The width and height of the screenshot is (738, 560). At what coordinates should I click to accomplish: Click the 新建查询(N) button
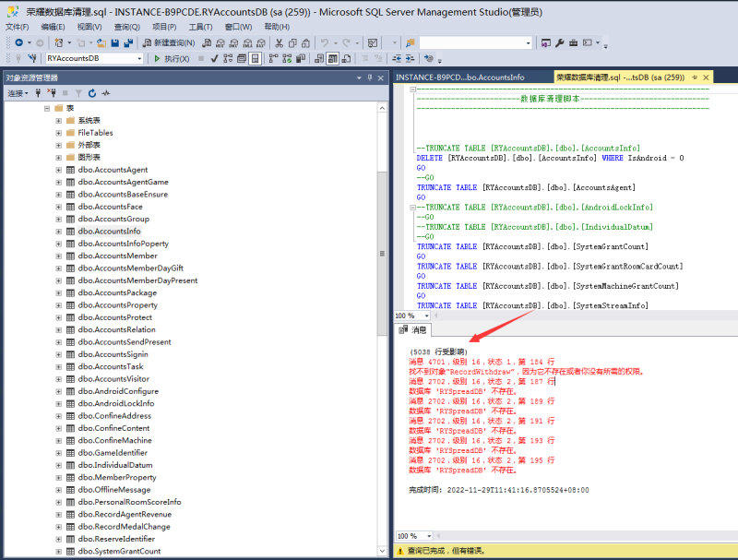[x=169, y=42]
